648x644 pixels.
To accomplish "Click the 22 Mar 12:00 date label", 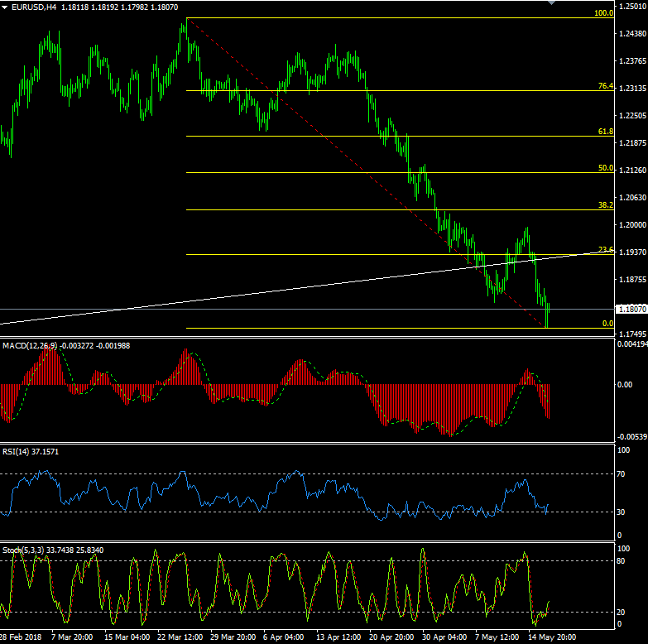I will (181, 638).
